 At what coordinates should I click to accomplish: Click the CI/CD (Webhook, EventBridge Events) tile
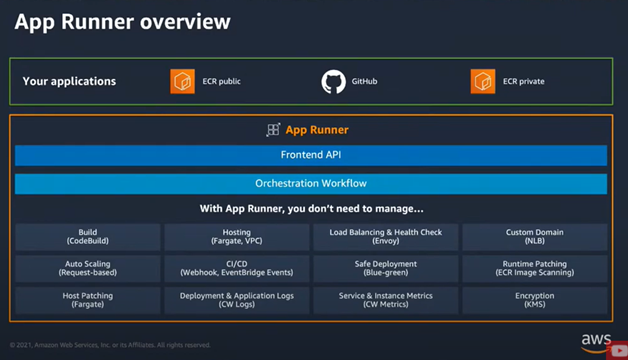pyautogui.click(x=237, y=268)
